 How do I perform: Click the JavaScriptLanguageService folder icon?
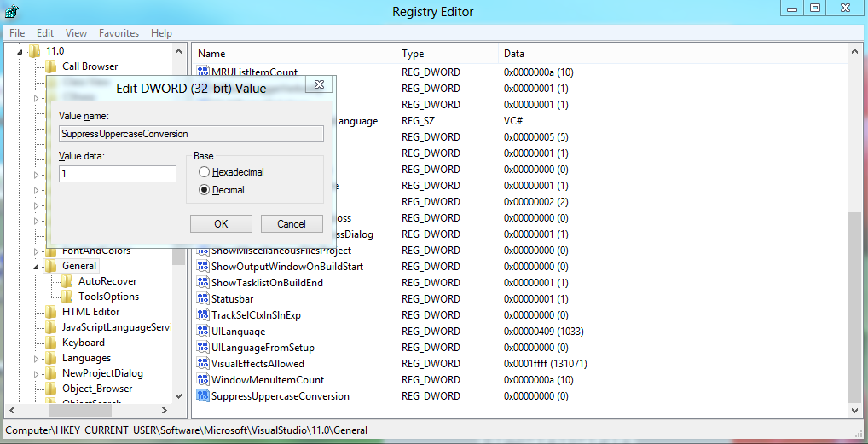click(51, 327)
